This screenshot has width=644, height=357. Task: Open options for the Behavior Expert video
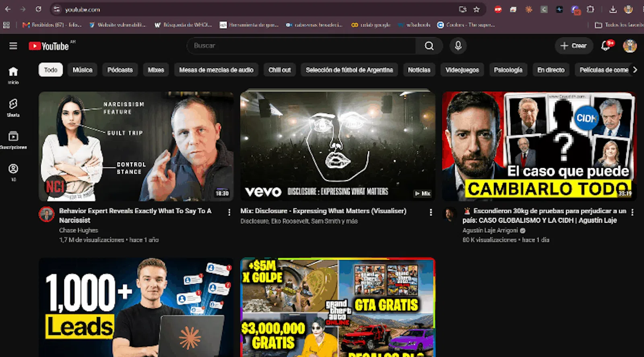click(x=229, y=212)
